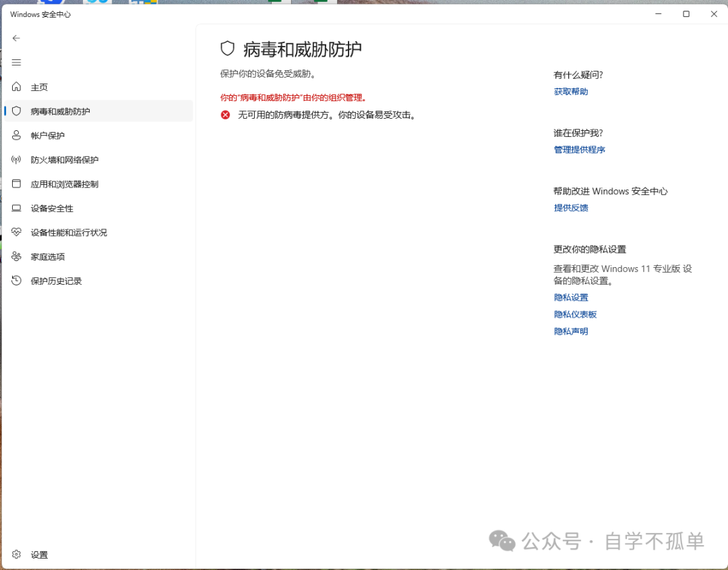Viewport: 728px width, 570px height.
Task: Maximize the Windows 安全中心 window
Action: 686,14
